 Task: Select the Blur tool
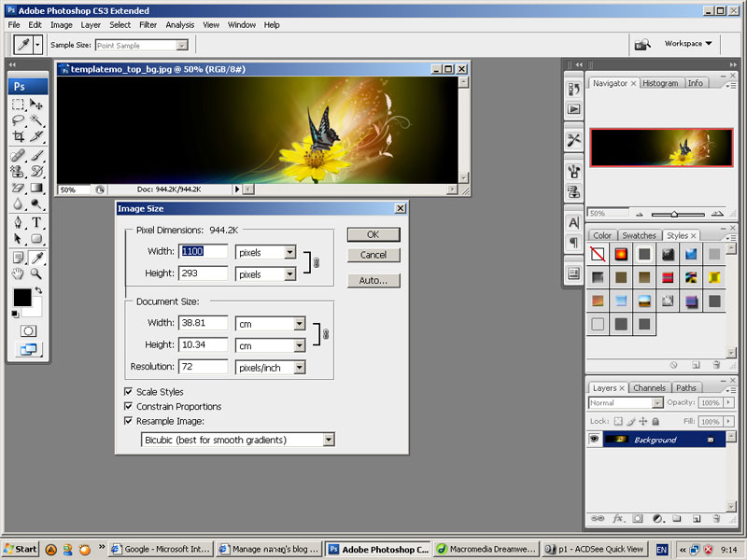(18, 203)
